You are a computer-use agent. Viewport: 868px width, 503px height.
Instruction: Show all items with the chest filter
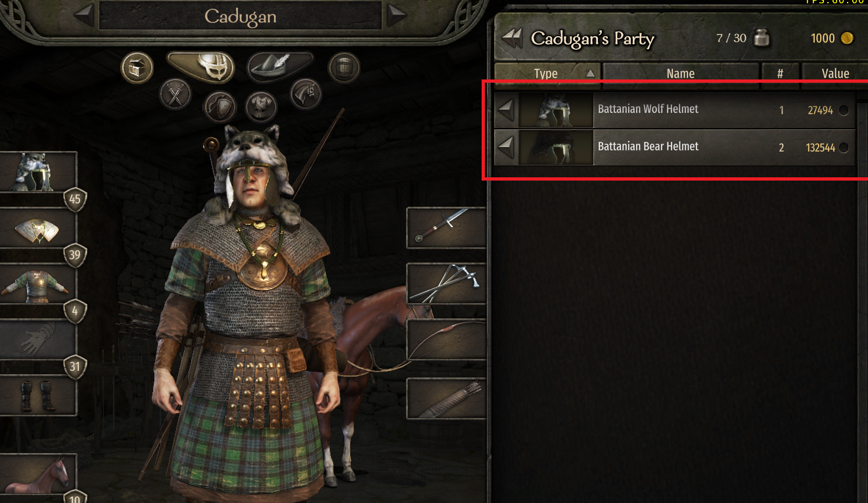click(x=137, y=68)
